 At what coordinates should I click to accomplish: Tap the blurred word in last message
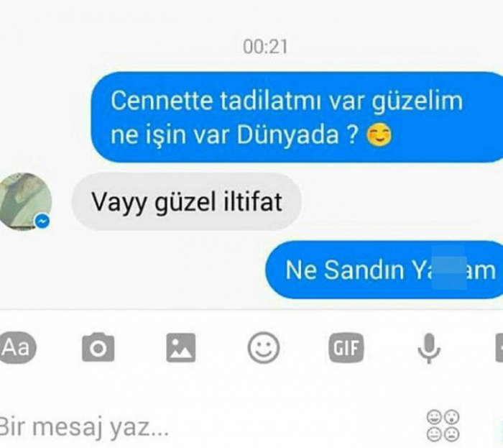click(449, 268)
